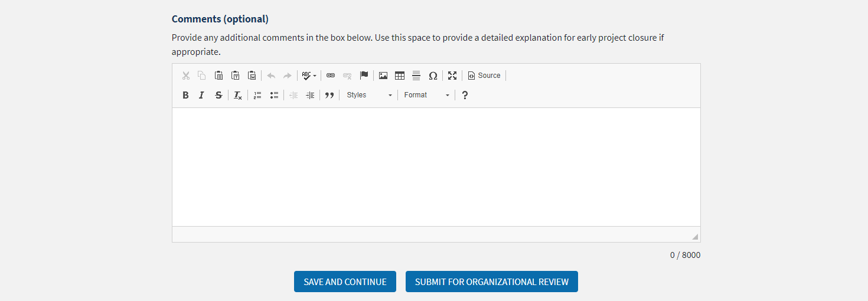Screen dimensions: 868x301
Task: Expand spell check options dropdown
Action: click(315, 76)
